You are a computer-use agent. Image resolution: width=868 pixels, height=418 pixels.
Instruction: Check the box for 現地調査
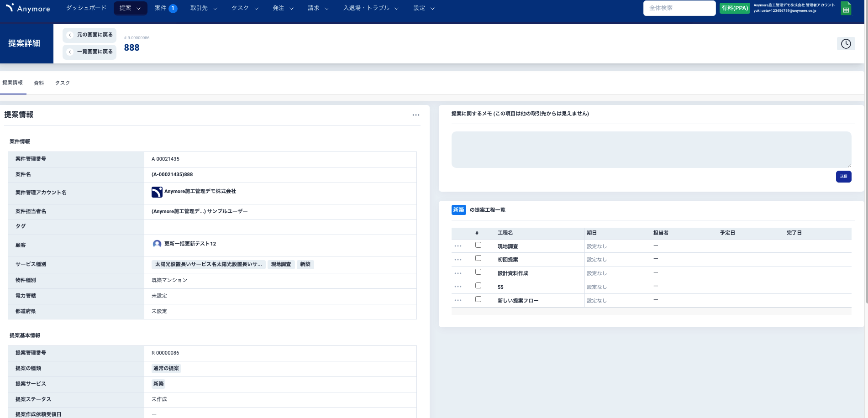point(478,245)
